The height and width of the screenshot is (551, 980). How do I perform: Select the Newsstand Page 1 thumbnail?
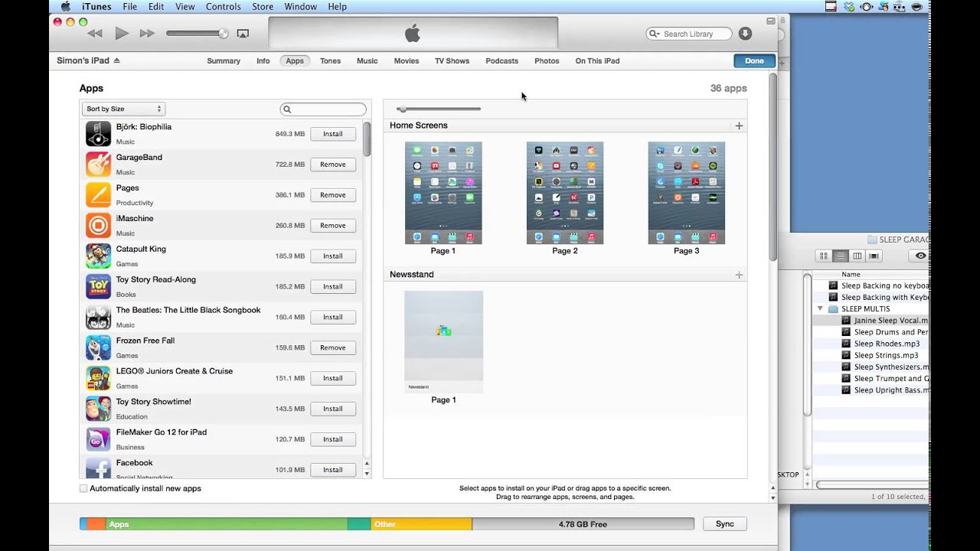pos(443,342)
